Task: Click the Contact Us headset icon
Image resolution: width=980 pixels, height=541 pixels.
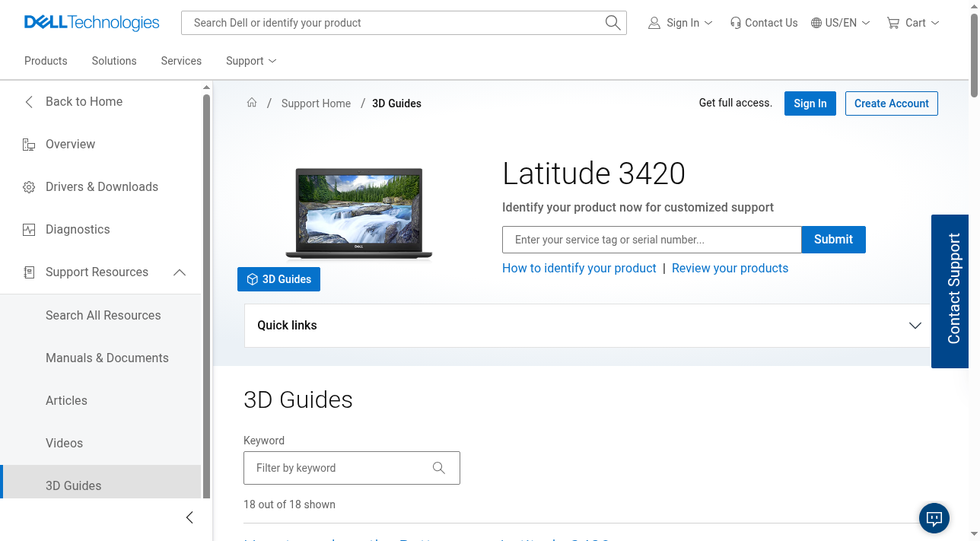Action: point(735,23)
